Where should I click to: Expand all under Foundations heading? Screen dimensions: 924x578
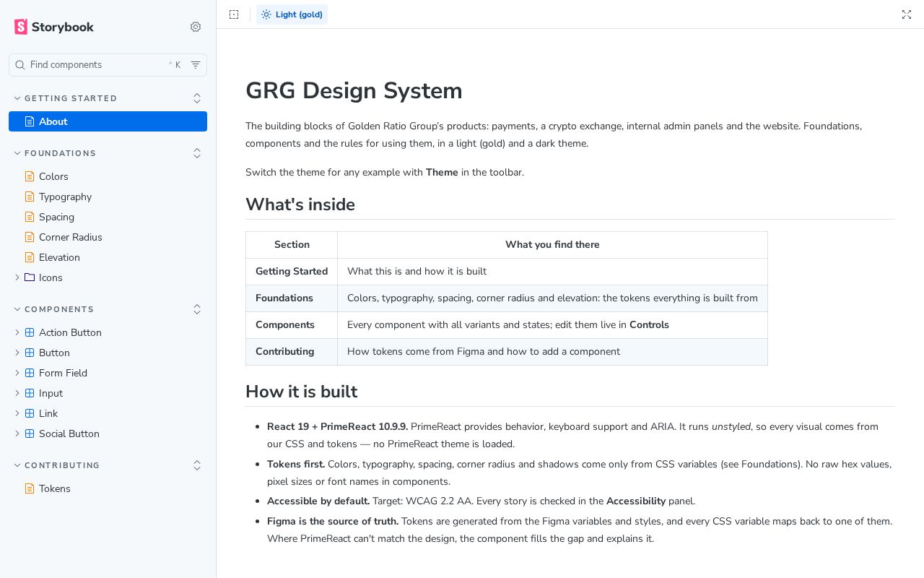point(197,153)
